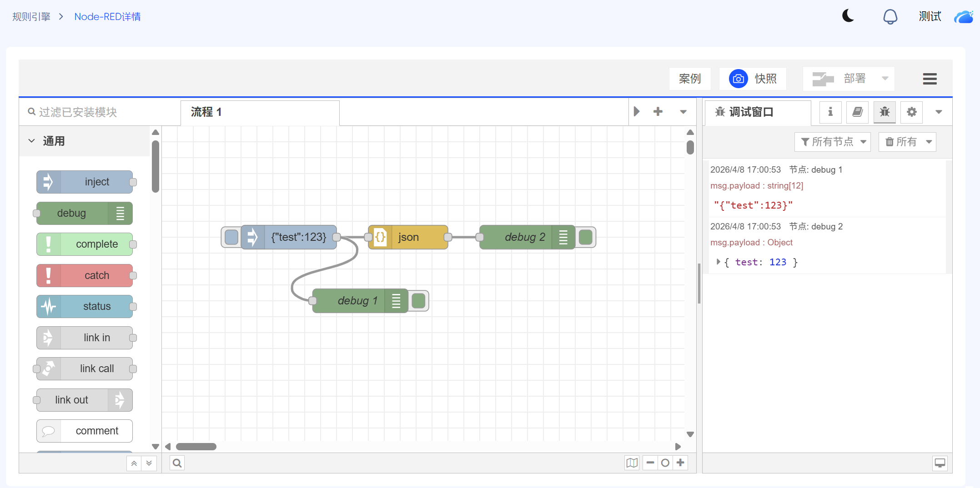Focus the 过滤已安装模块 palette filter field
The height and width of the screenshot is (488, 980).
coord(100,112)
